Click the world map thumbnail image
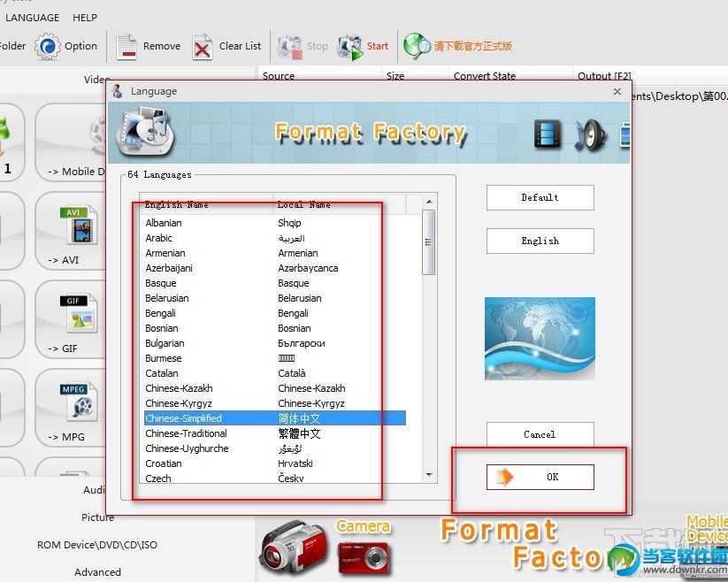Image resolution: width=728 pixels, height=582 pixels. (x=540, y=339)
